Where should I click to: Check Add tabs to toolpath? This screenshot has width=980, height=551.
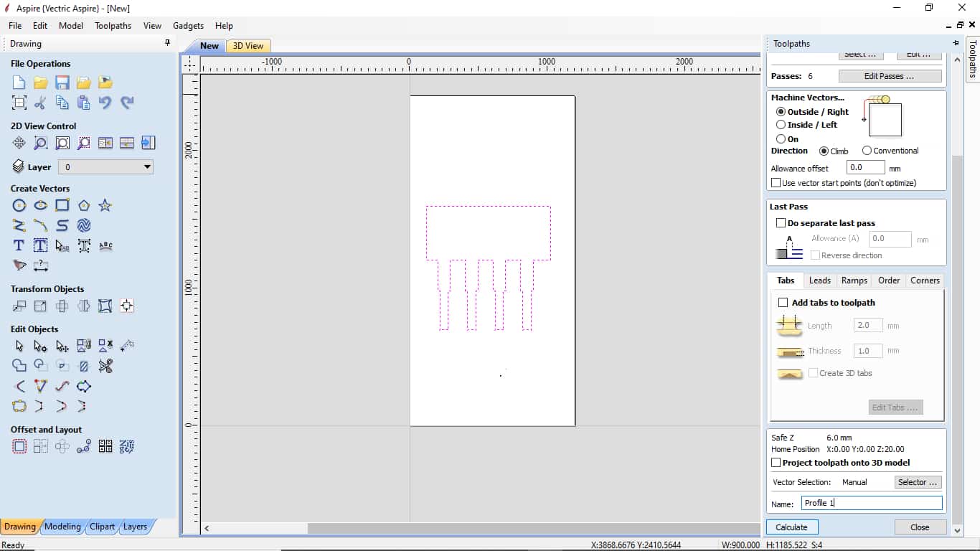click(783, 303)
